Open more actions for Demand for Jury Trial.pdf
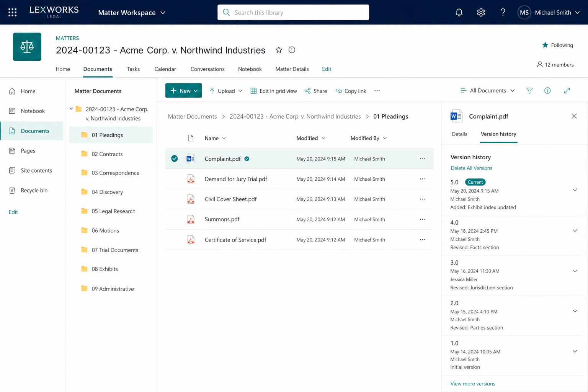 coord(423,179)
